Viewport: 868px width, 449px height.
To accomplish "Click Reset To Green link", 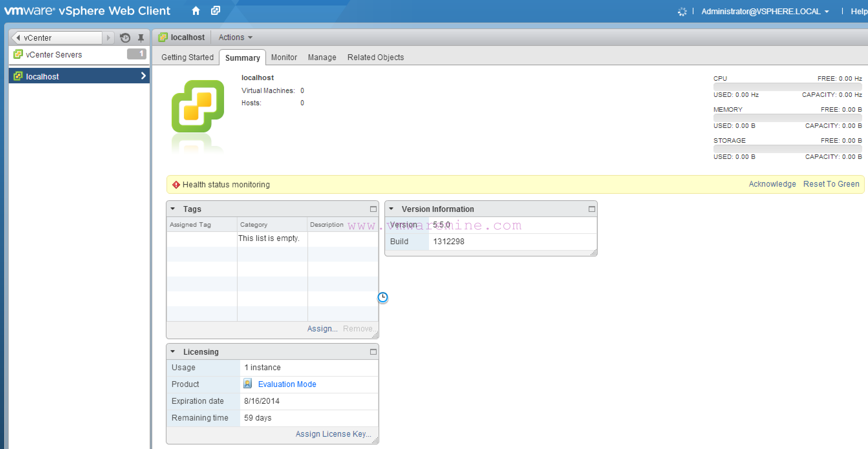I will pos(831,184).
